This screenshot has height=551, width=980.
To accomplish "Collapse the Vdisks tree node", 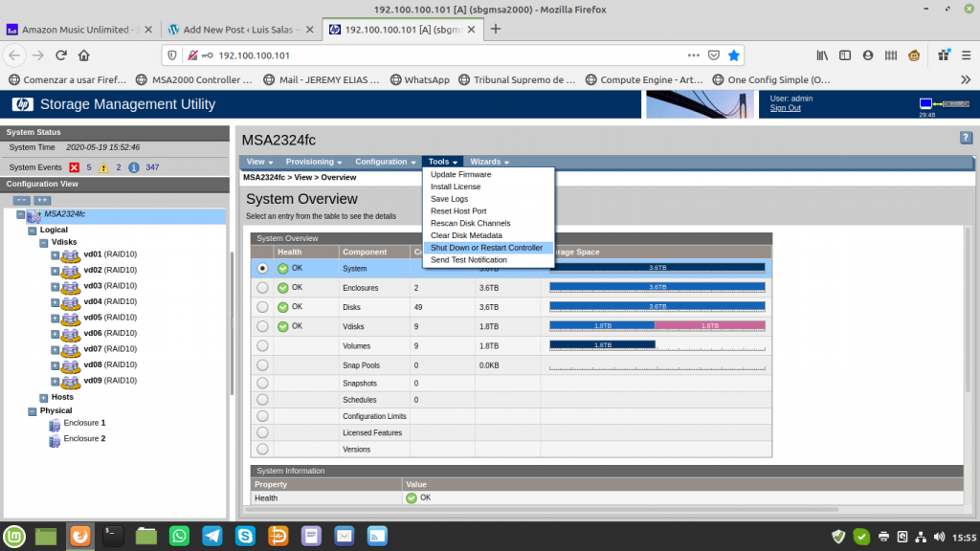I will click(44, 243).
